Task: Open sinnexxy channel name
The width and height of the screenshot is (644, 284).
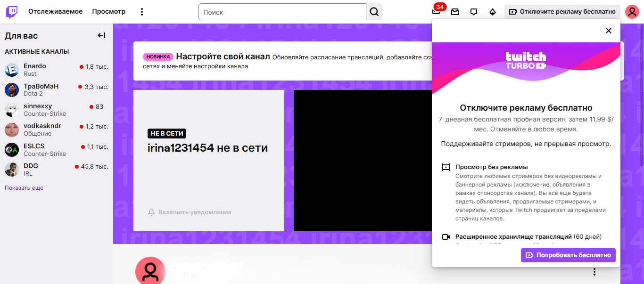Action: (38, 106)
